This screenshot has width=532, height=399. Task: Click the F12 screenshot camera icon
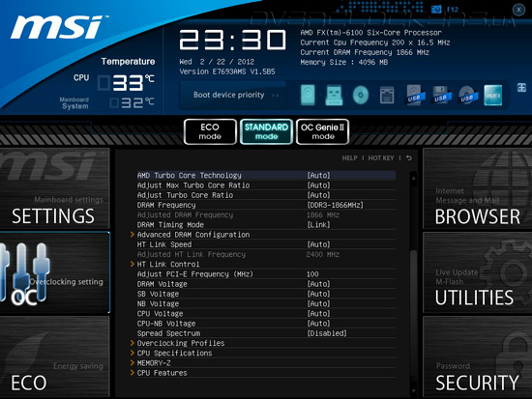coord(436,9)
